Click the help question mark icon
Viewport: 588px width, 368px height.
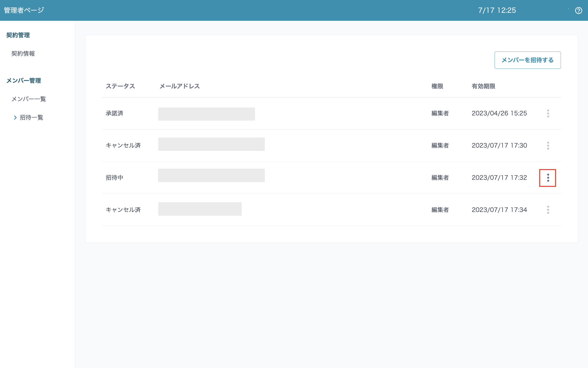(578, 10)
